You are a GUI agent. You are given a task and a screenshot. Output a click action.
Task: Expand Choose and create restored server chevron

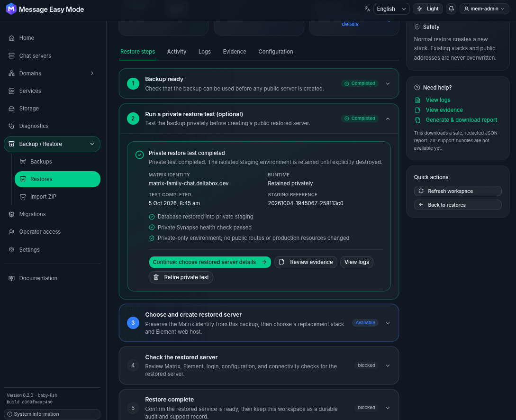(x=388, y=323)
